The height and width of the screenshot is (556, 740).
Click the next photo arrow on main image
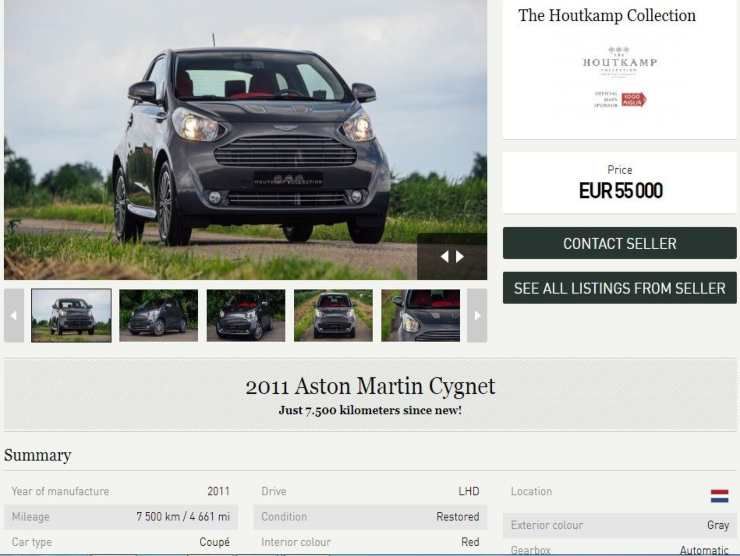pos(460,257)
